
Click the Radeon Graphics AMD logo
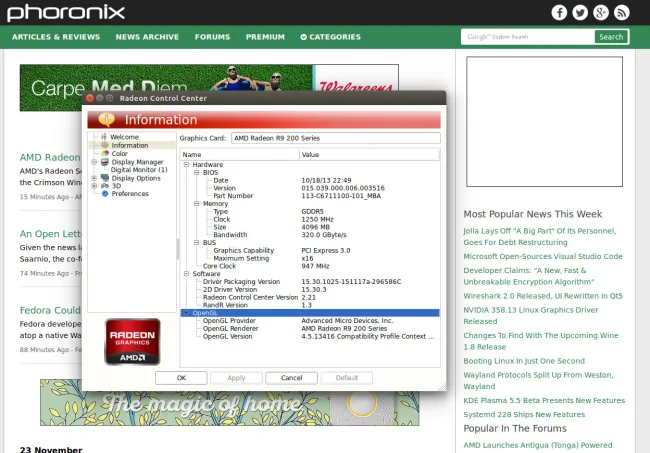[132, 341]
